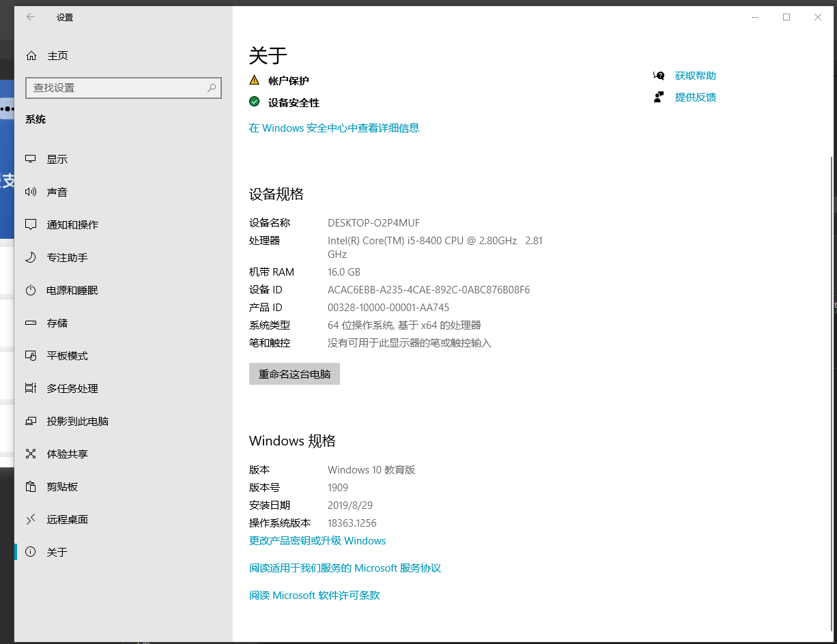Open Microsoft 软件许可条款 link

314,596
